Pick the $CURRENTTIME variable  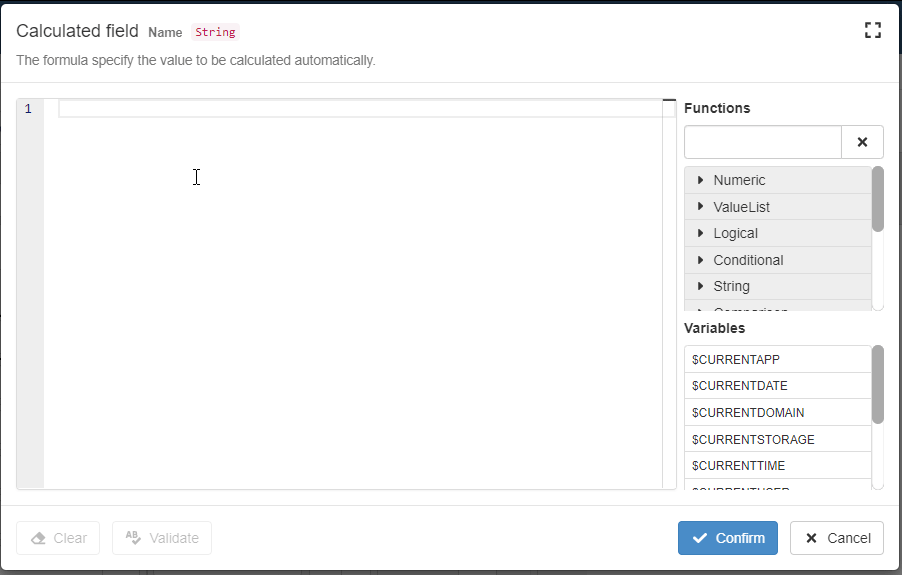[738, 465]
